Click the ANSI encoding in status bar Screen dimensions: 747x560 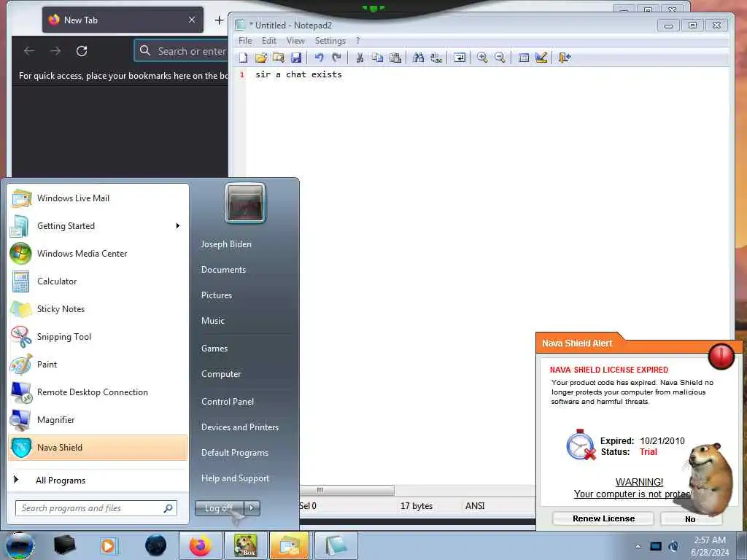(x=475, y=506)
